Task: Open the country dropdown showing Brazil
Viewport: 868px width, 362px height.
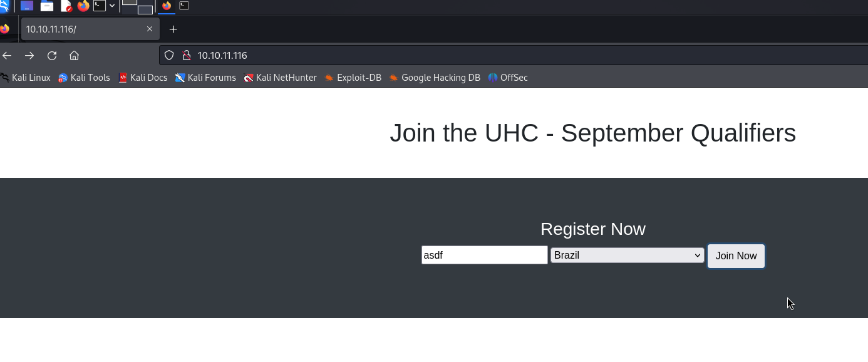Action: click(627, 256)
